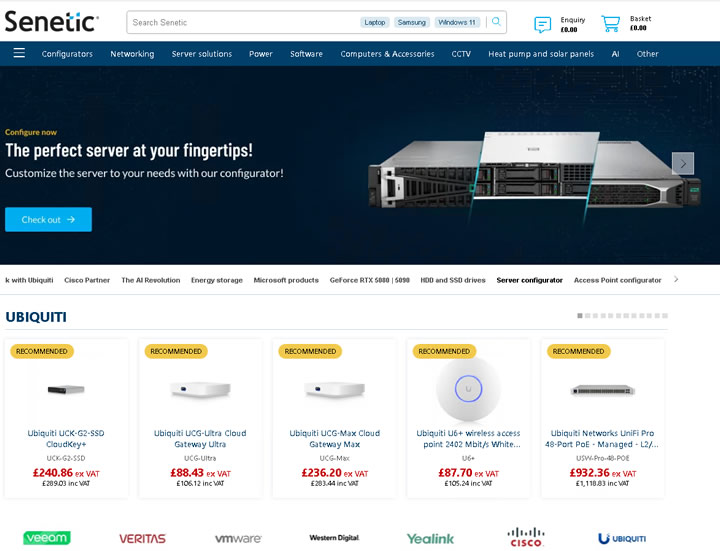Click the UCG-Max gateway product image
This screenshot has height=551, width=720.
click(x=335, y=390)
